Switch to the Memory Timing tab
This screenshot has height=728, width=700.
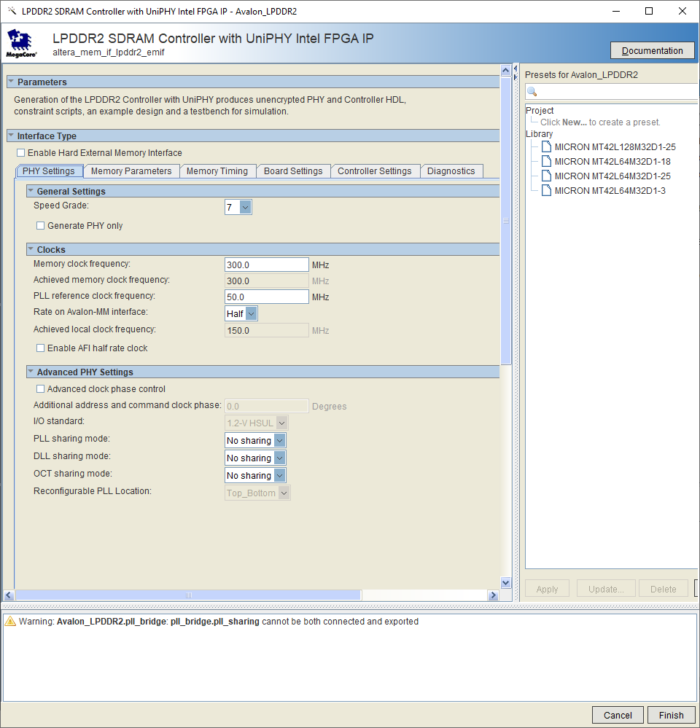click(217, 171)
